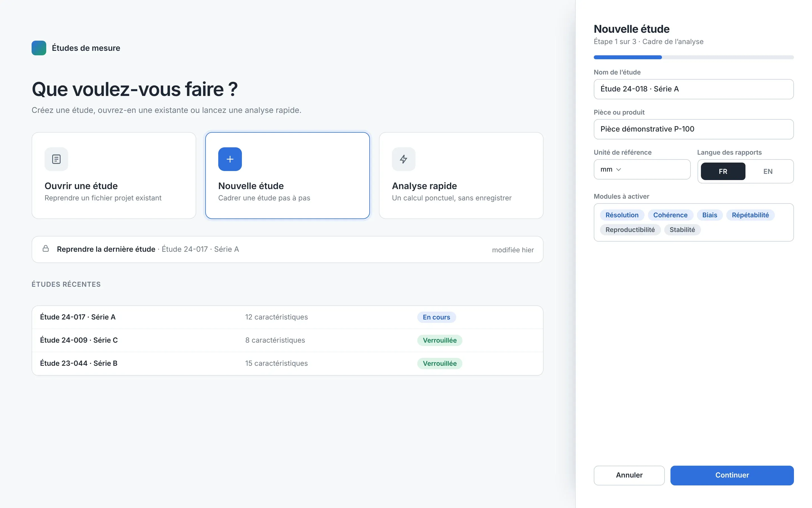Toggle the Cohérence module chip
Screen dimensions: 812x508
pyautogui.click(x=670, y=215)
